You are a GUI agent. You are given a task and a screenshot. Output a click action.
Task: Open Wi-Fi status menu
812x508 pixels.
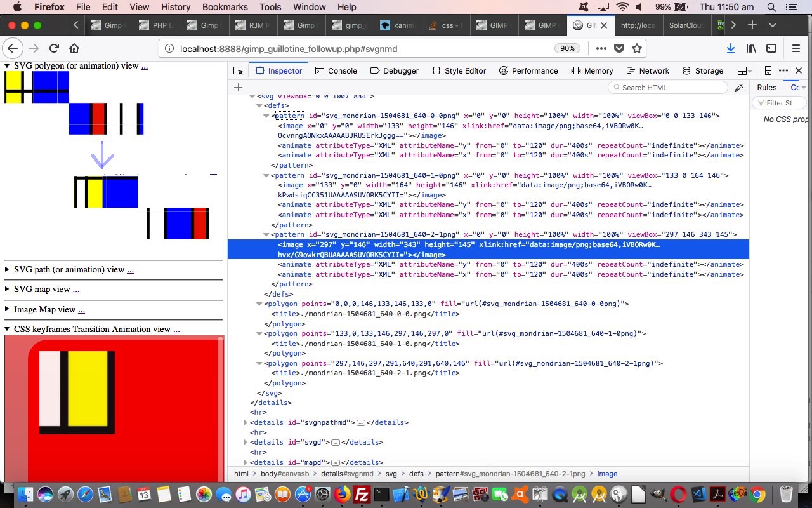tap(622, 7)
